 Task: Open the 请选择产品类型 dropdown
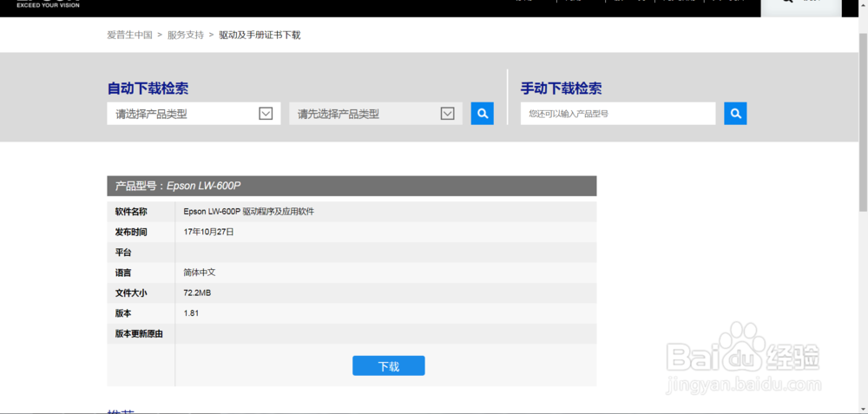[x=194, y=114]
